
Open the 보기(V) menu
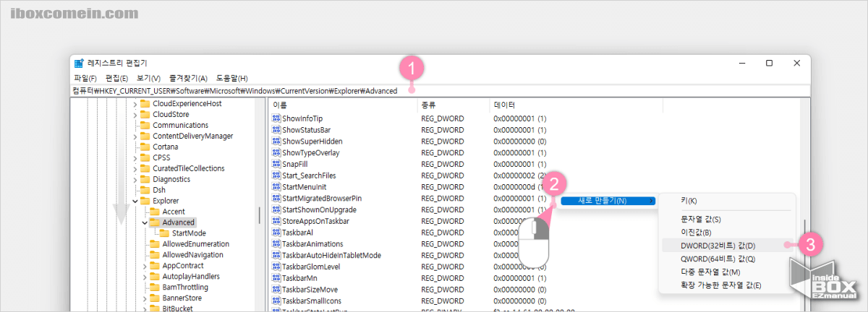[148, 78]
